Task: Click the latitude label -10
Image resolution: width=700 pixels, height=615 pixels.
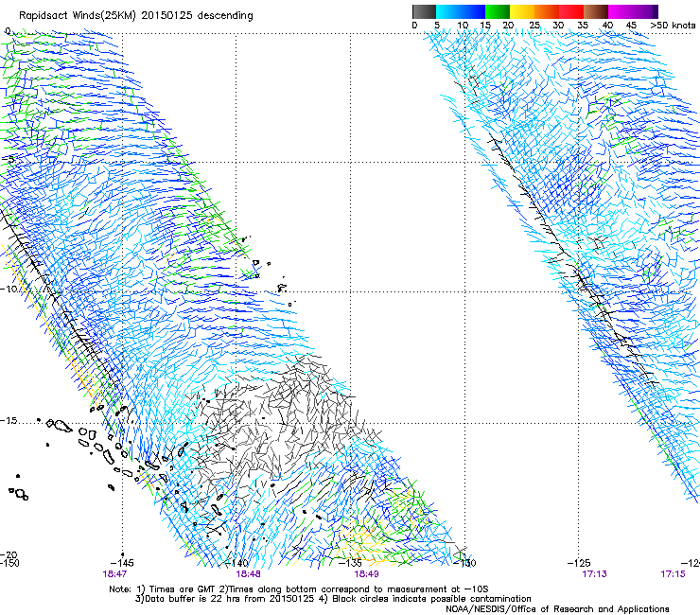Action: click(9, 289)
